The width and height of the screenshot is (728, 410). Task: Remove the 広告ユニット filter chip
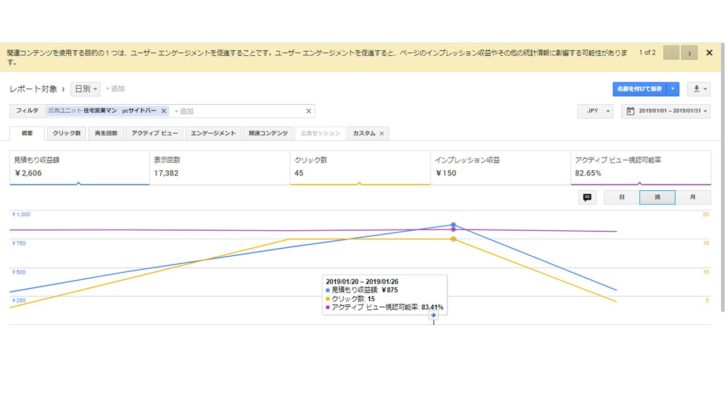coord(163,111)
